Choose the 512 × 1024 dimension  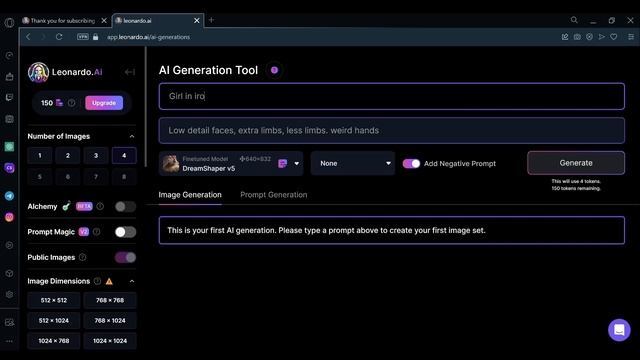pos(54,320)
